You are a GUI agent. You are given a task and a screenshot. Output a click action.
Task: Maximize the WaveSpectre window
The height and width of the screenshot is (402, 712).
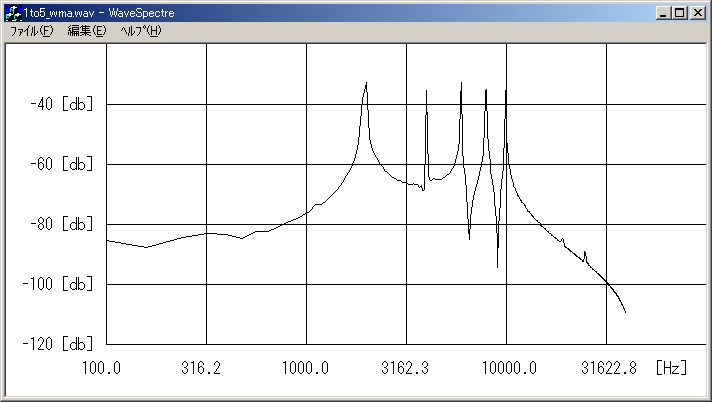(x=680, y=13)
